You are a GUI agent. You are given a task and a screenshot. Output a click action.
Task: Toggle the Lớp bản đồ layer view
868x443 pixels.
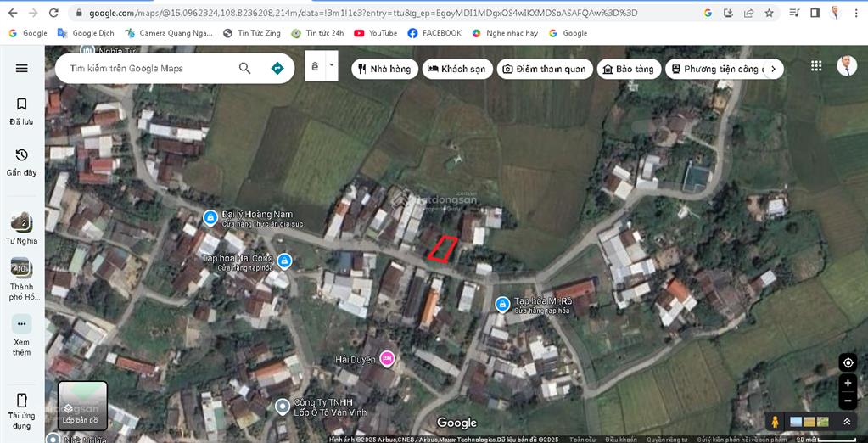(x=82, y=406)
